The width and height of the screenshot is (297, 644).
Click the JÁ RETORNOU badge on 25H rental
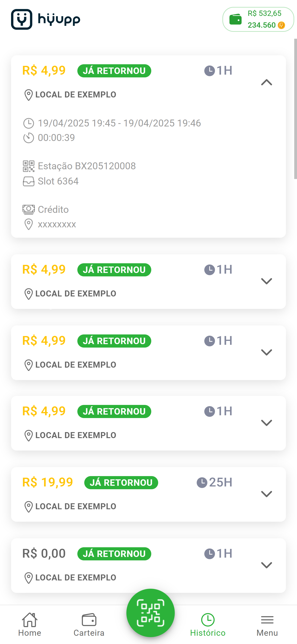121,483
